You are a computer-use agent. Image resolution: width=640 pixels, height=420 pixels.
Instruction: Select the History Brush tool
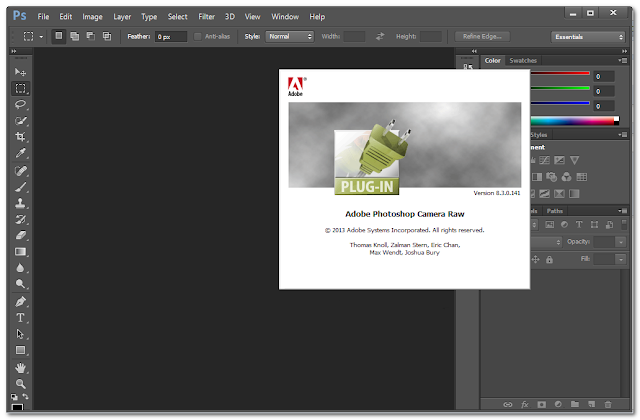pyautogui.click(x=20, y=219)
